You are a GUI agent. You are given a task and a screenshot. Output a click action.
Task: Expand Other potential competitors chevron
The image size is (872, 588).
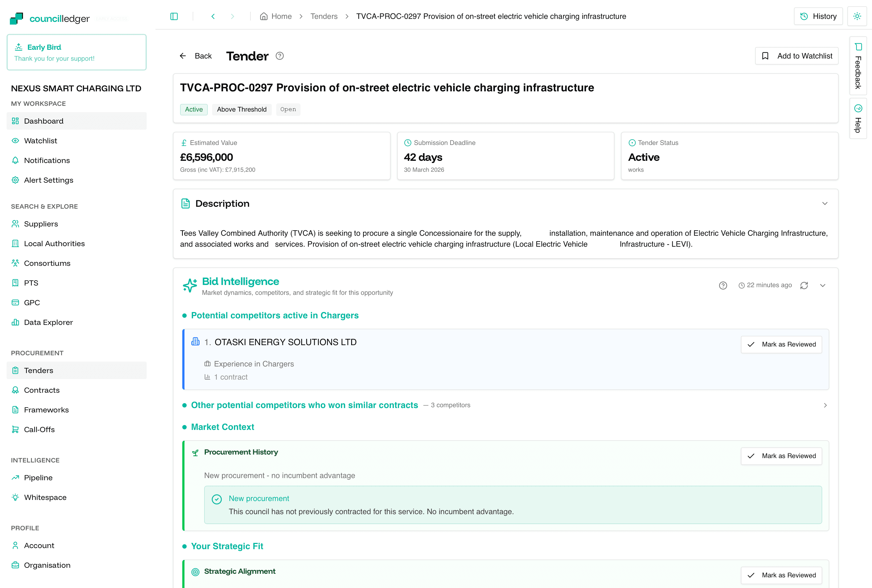click(825, 405)
